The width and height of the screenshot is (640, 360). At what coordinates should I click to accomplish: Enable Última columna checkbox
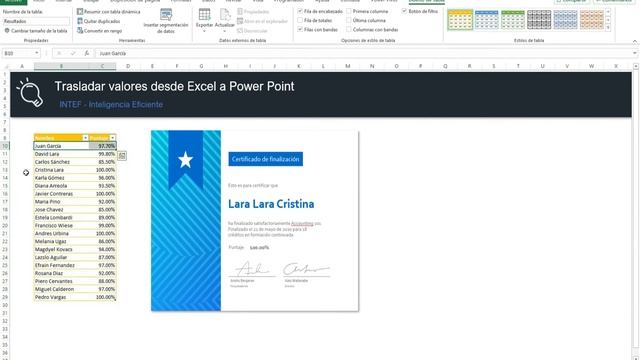click(349, 20)
